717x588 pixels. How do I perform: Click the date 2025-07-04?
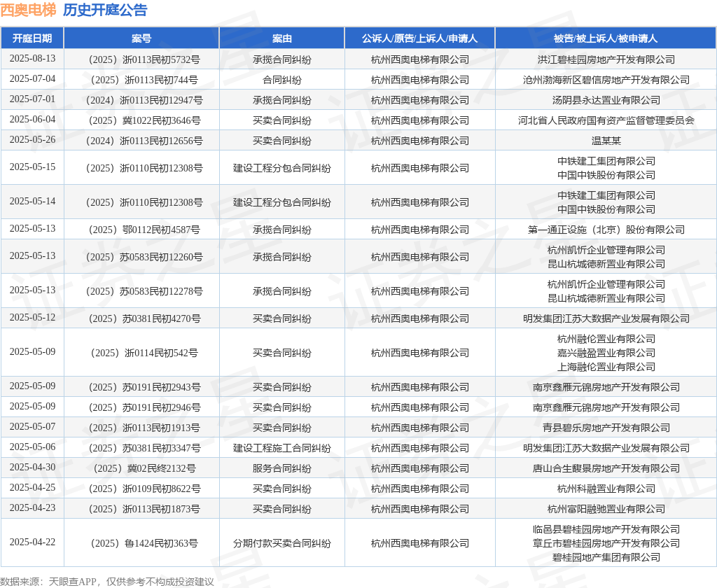pos(32,78)
